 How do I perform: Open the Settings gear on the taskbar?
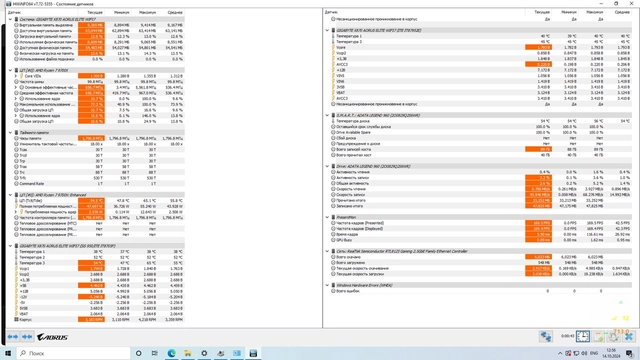204,353
